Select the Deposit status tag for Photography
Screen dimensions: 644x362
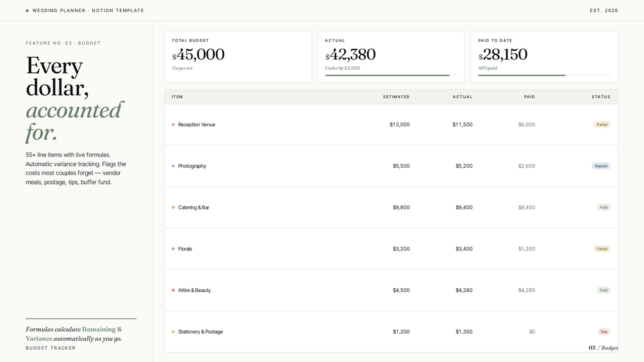click(601, 166)
